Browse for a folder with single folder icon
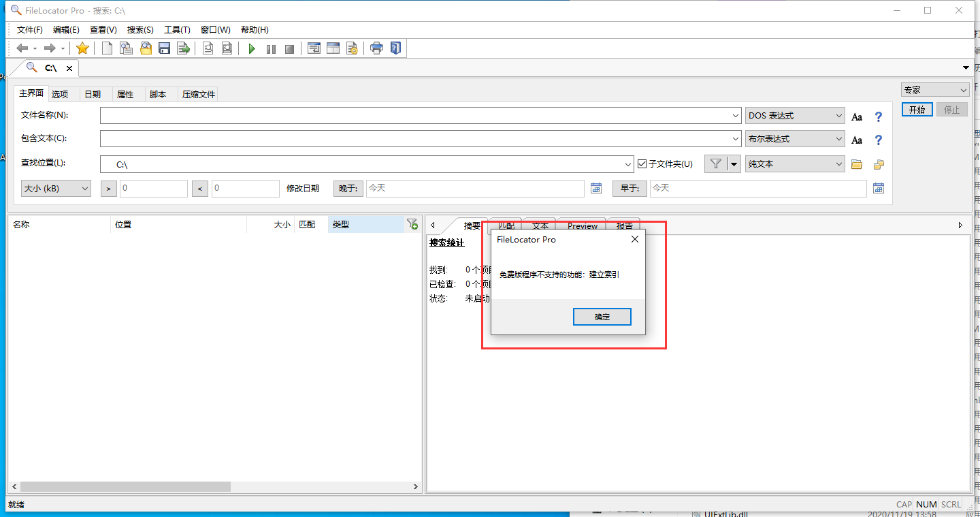 857,164
